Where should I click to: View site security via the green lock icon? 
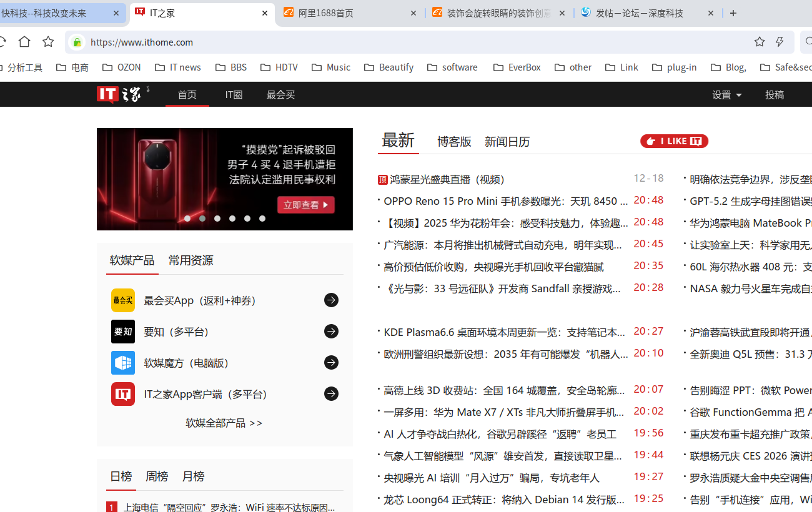coord(77,42)
